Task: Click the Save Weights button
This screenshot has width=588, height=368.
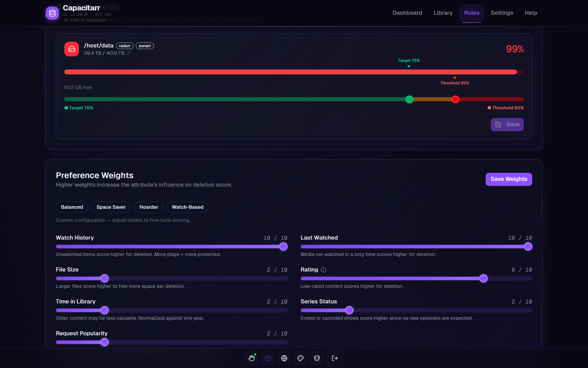Action: coord(509,179)
